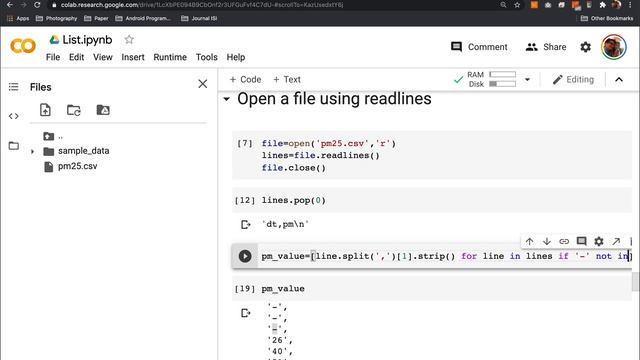Expand the sample_data folder
The image size is (640, 360).
coord(32,151)
